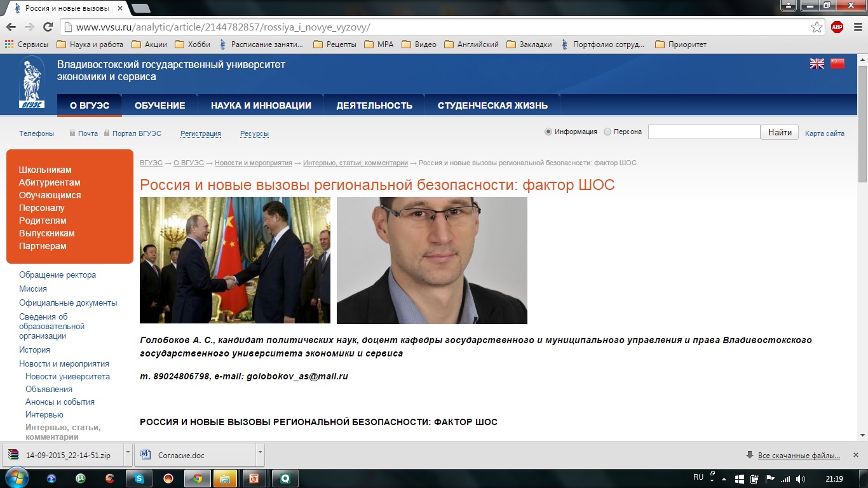Image resolution: width=868 pixels, height=488 pixels.
Task: Select the Персона radio button
Action: (x=607, y=132)
